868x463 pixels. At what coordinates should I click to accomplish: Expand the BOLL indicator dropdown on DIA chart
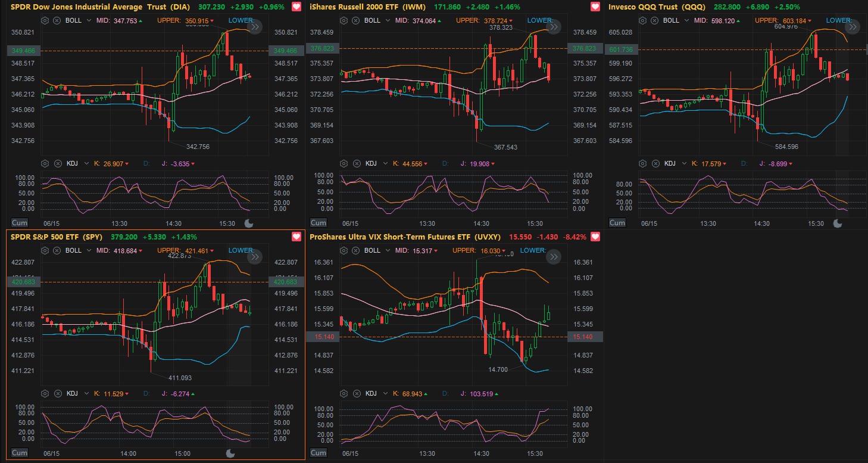point(89,20)
